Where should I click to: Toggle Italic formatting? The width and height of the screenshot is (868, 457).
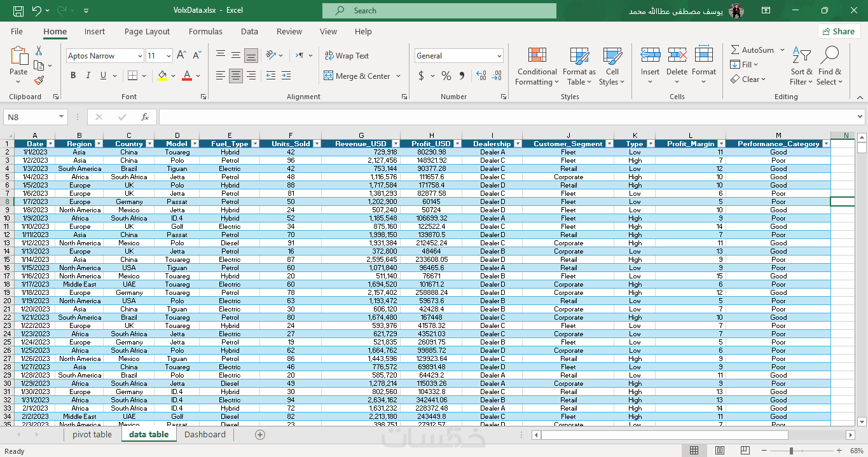88,76
